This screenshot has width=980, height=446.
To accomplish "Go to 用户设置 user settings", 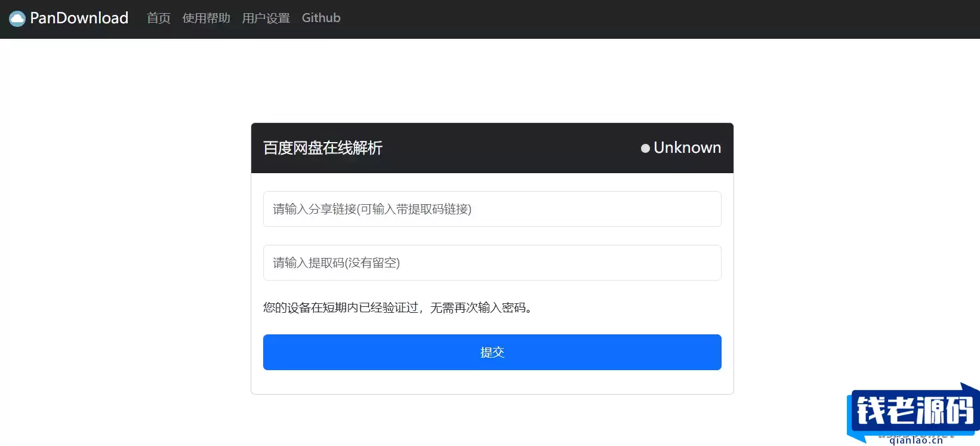I will pyautogui.click(x=266, y=18).
